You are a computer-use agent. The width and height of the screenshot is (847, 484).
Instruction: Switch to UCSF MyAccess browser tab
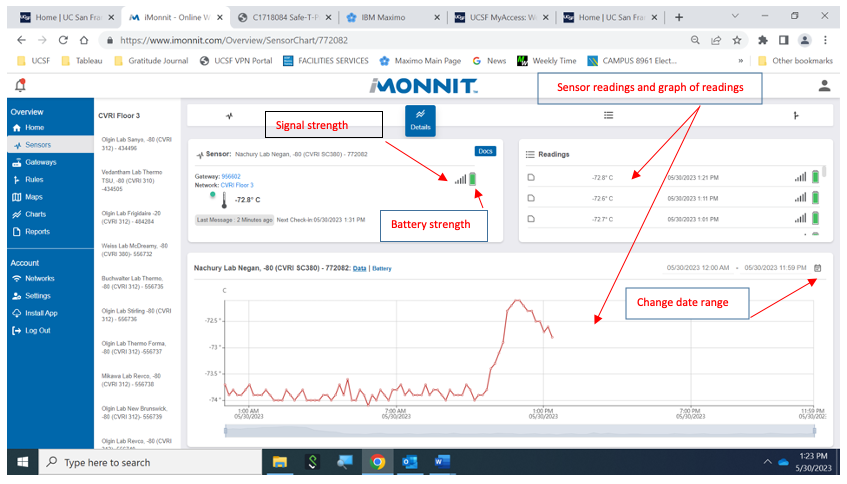pos(502,17)
